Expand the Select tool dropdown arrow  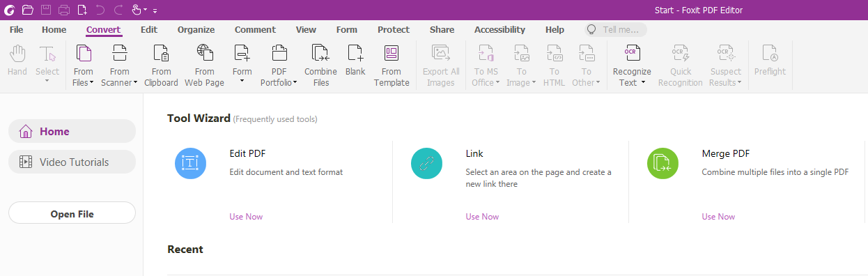click(x=47, y=81)
